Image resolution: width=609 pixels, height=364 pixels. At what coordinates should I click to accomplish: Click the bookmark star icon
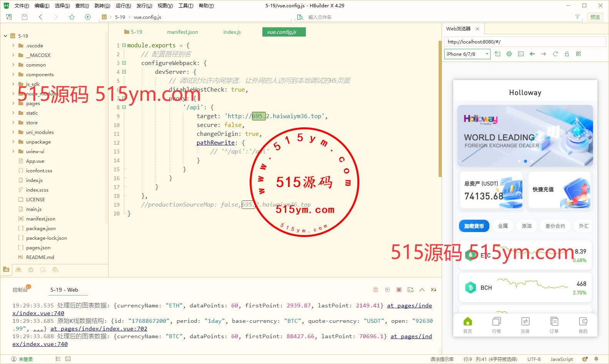(x=72, y=17)
